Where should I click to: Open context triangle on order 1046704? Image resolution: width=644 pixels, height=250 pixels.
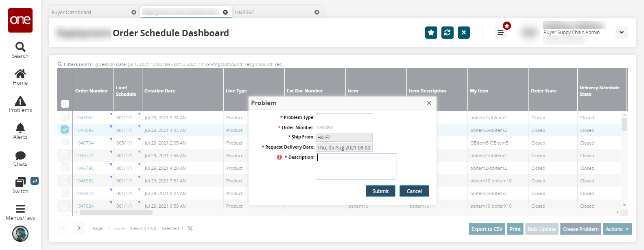[111, 139]
